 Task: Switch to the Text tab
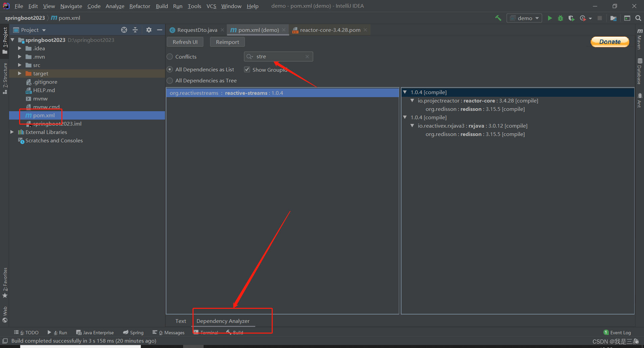(x=180, y=321)
